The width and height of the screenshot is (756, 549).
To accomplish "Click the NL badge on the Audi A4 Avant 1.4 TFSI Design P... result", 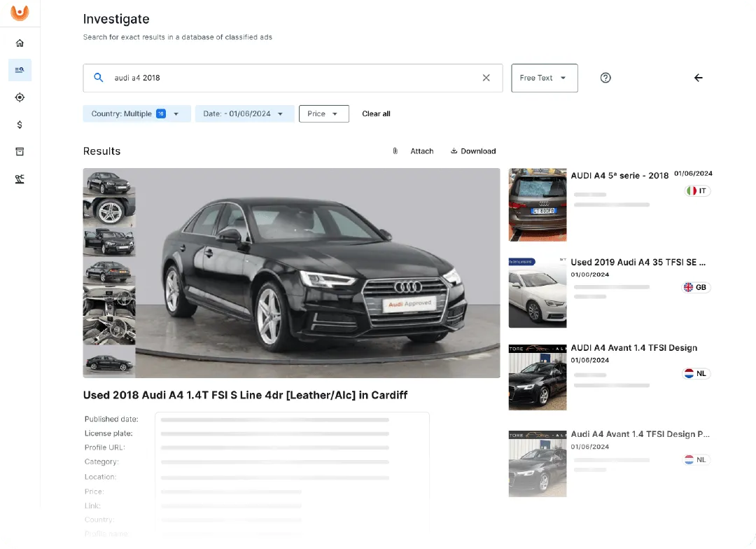I will [696, 460].
